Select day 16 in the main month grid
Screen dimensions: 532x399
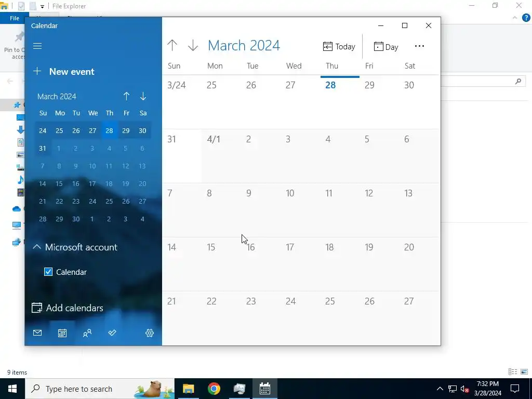261,264
